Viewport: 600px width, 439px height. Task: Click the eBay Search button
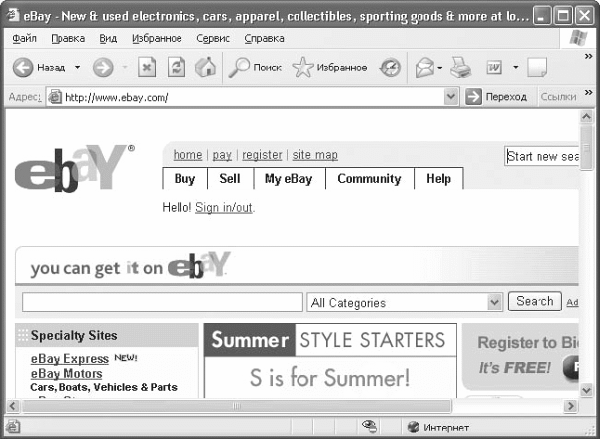click(535, 301)
